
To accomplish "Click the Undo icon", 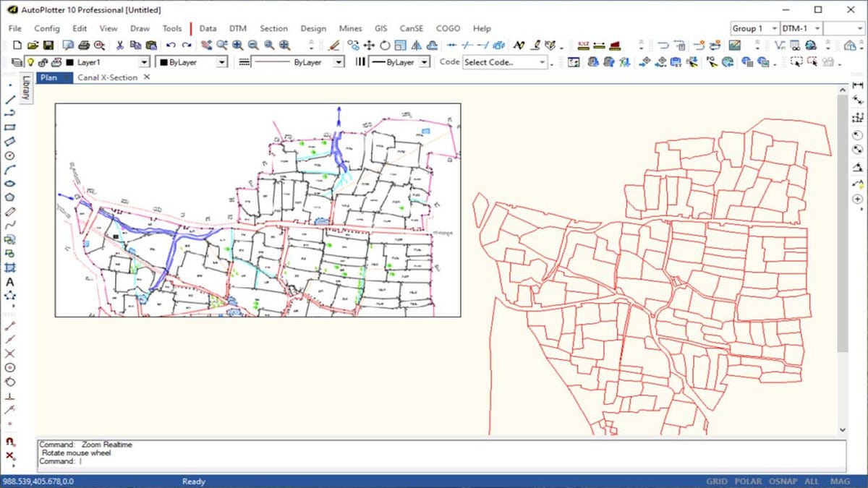I will [x=172, y=45].
